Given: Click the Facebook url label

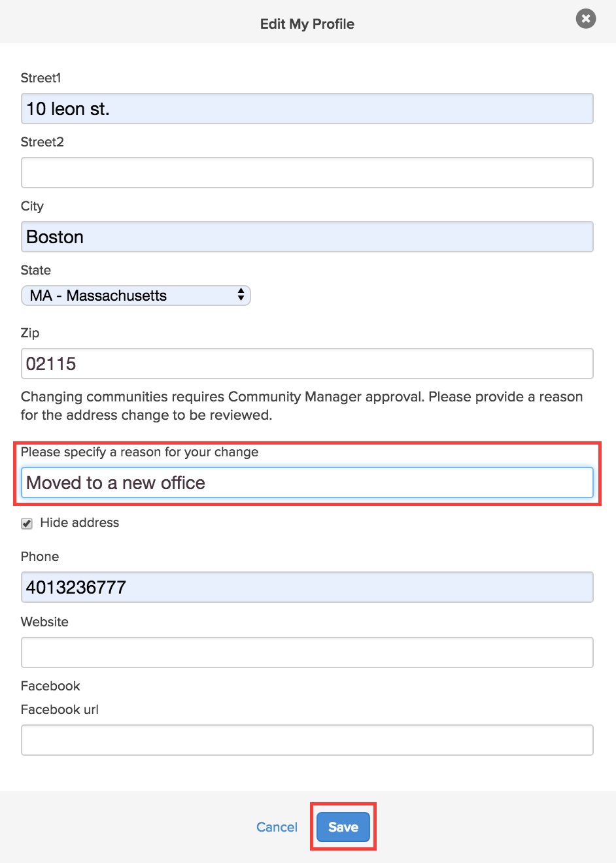Looking at the screenshot, I should pyautogui.click(x=60, y=709).
